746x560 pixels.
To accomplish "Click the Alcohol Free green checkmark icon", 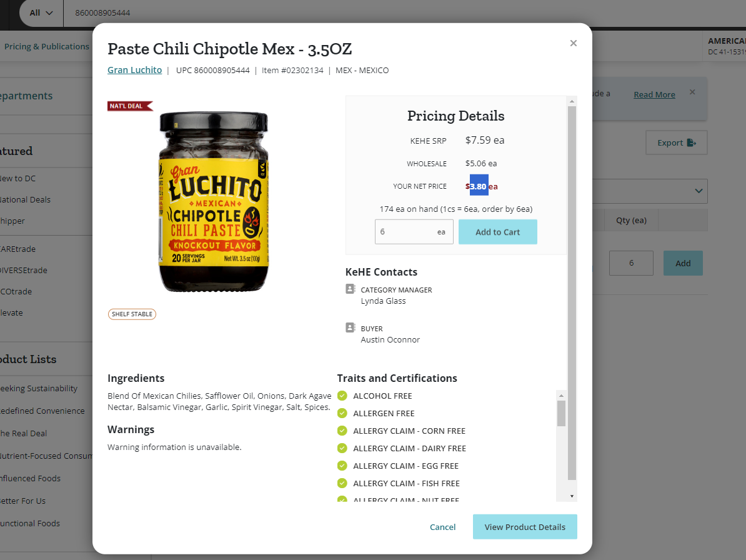I will pyautogui.click(x=342, y=396).
